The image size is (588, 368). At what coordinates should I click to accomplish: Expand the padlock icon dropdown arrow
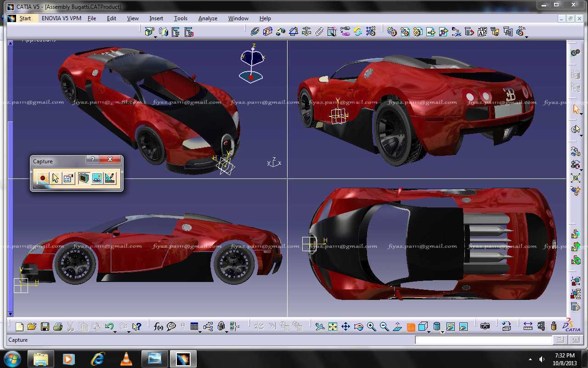[226, 331]
